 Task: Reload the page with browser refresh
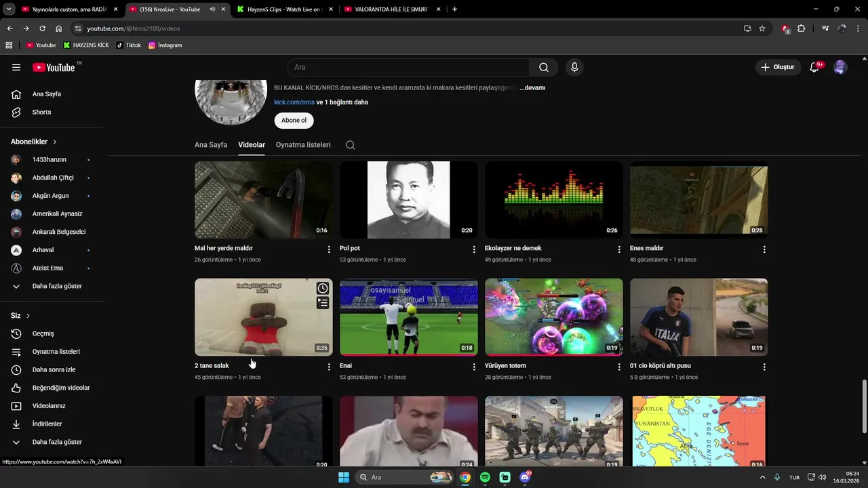point(42,28)
